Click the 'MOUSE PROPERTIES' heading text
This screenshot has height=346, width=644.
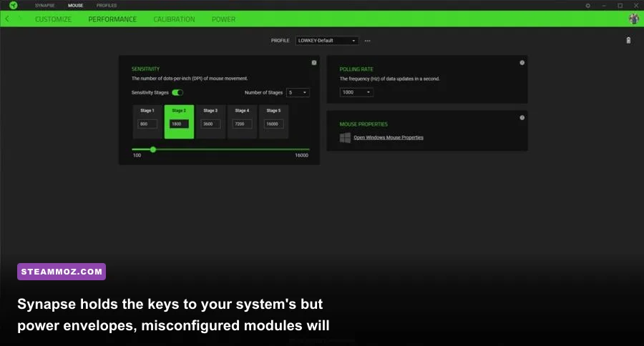coord(364,124)
